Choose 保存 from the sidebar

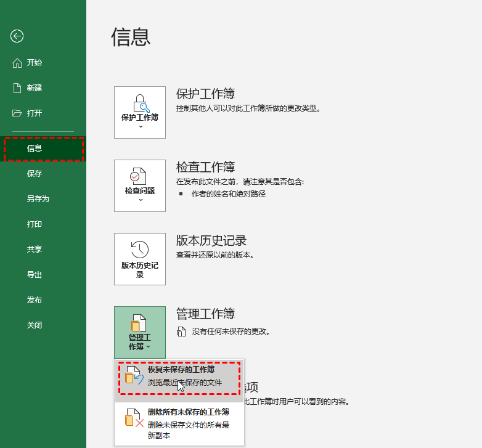(35, 174)
